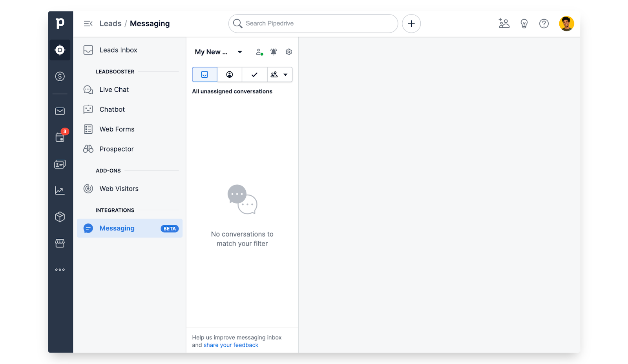
Task: Open the user profile avatar
Action: tap(566, 24)
